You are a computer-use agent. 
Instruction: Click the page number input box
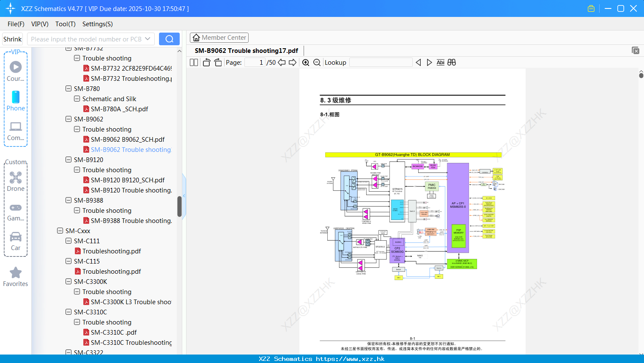tap(255, 63)
